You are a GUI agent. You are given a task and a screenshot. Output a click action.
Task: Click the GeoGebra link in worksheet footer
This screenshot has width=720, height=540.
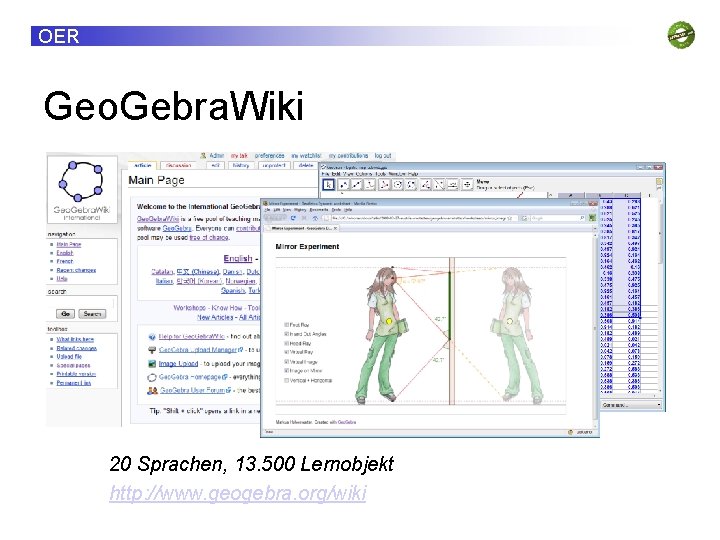pyautogui.click(x=347, y=422)
